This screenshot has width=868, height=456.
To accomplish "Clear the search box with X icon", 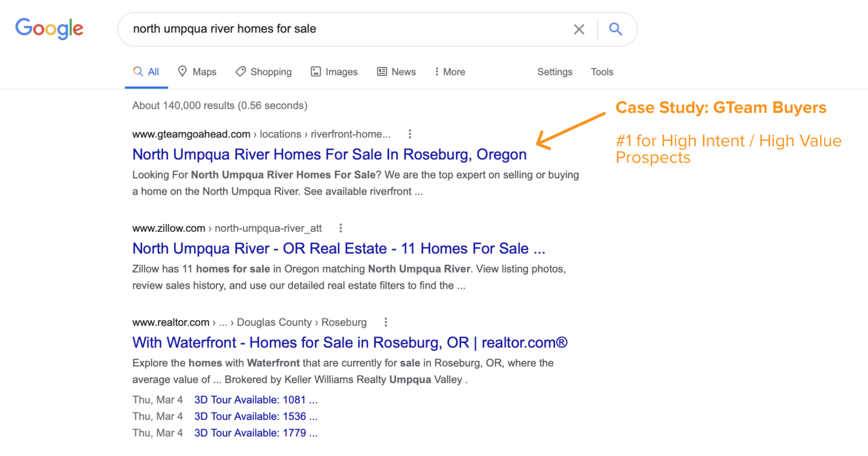I will click(579, 29).
